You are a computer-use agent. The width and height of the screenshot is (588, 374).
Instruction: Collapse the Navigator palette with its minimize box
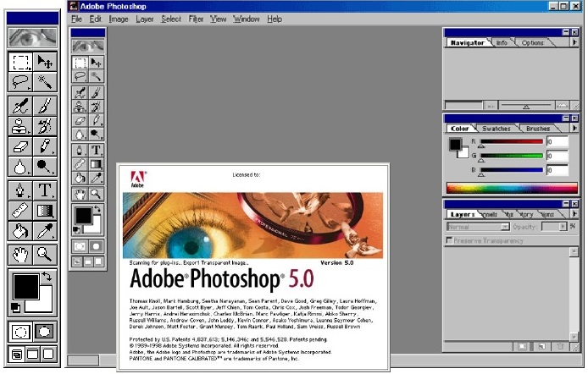(566, 32)
